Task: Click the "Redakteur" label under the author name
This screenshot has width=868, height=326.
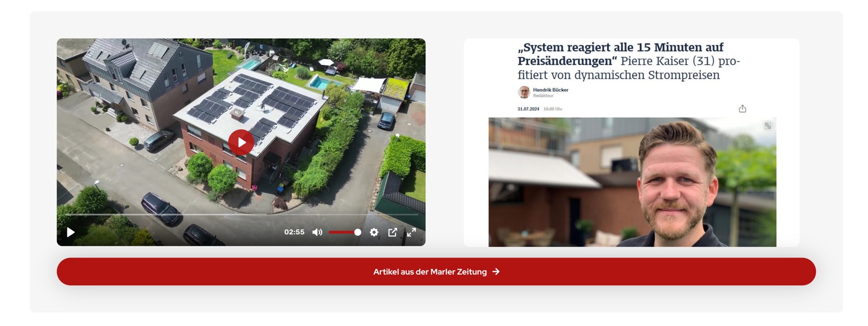Action: (x=543, y=96)
